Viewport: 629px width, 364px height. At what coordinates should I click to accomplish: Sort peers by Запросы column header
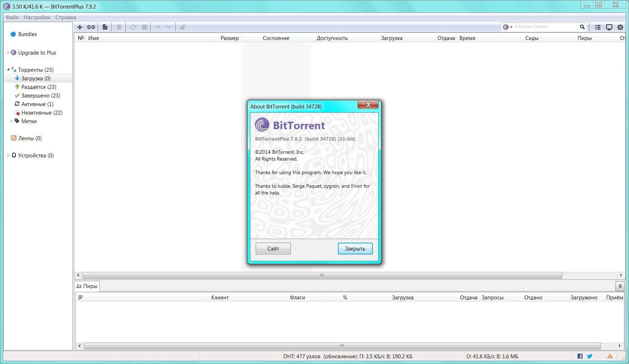[495, 298]
